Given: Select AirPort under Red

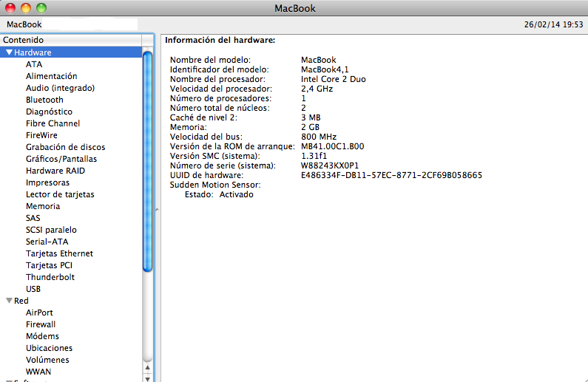Looking at the screenshot, I should (39, 313).
